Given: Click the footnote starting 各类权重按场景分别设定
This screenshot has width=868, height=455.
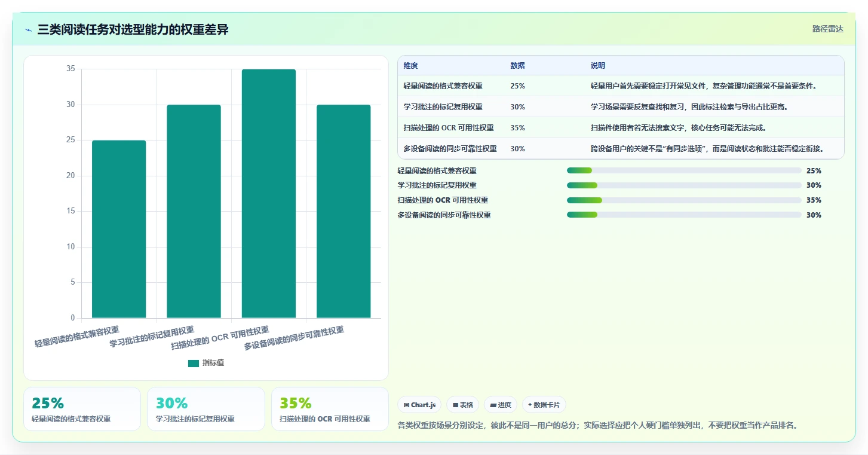Looking at the screenshot, I should coord(598,426).
